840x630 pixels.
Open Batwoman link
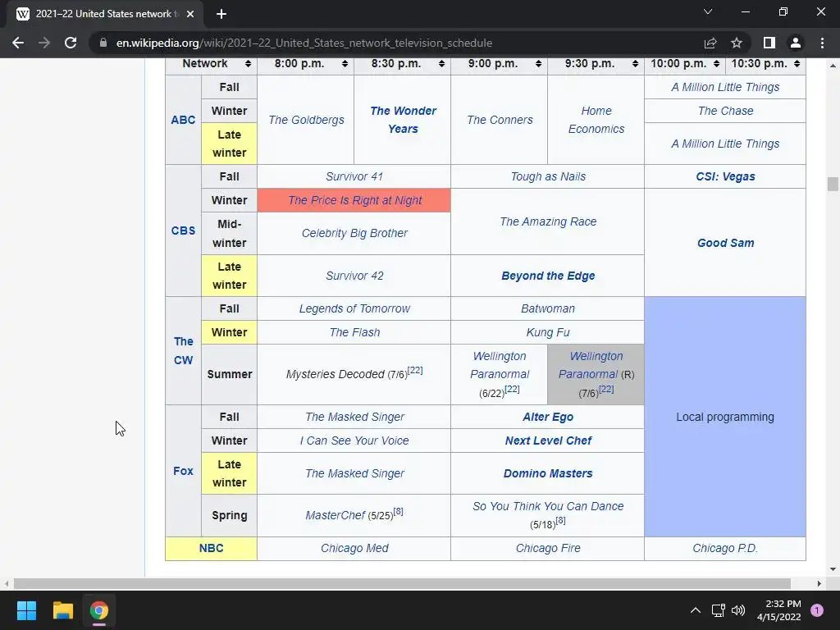(548, 309)
